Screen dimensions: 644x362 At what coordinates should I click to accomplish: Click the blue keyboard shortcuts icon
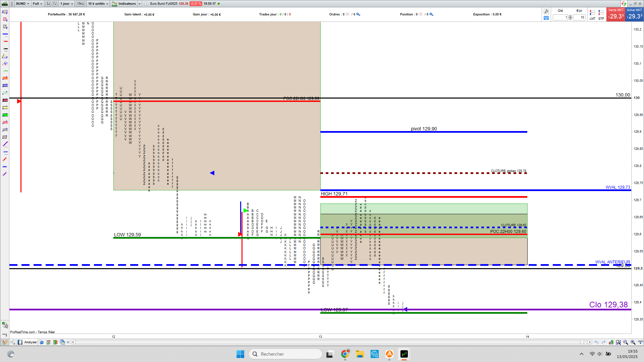click(x=546, y=18)
